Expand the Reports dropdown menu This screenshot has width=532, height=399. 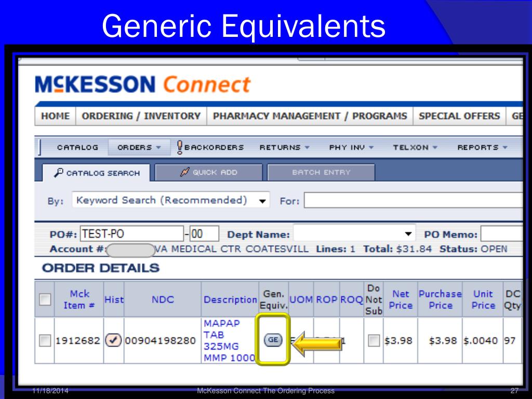(x=482, y=148)
